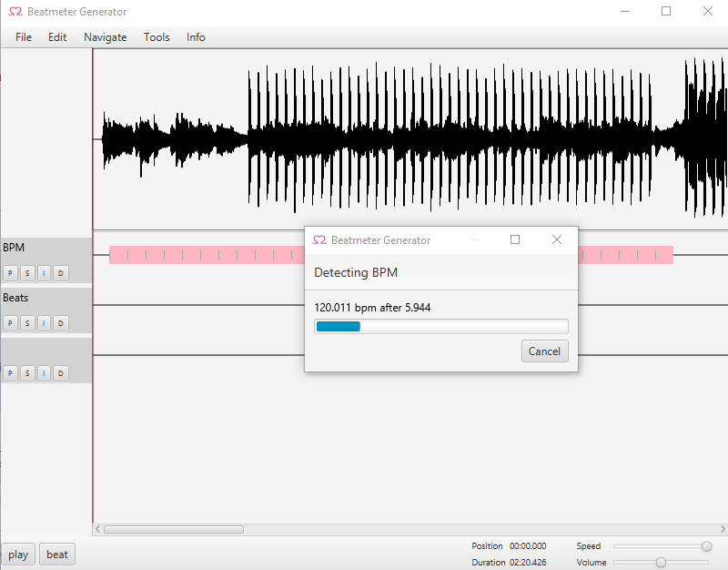
Task: Click the play button
Action: click(18, 555)
